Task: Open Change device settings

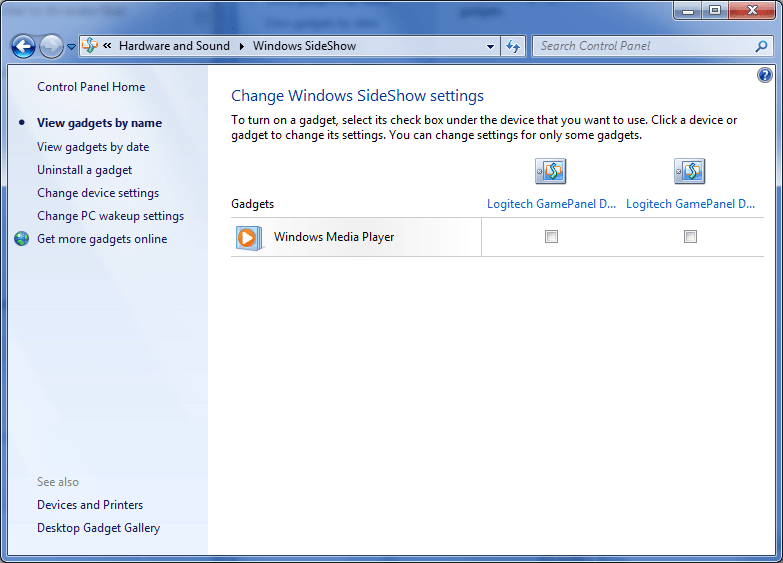Action: pyautogui.click(x=98, y=193)
